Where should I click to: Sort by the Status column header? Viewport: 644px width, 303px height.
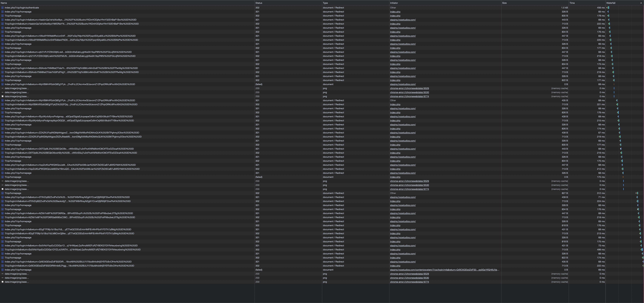[x=288, y=3]
